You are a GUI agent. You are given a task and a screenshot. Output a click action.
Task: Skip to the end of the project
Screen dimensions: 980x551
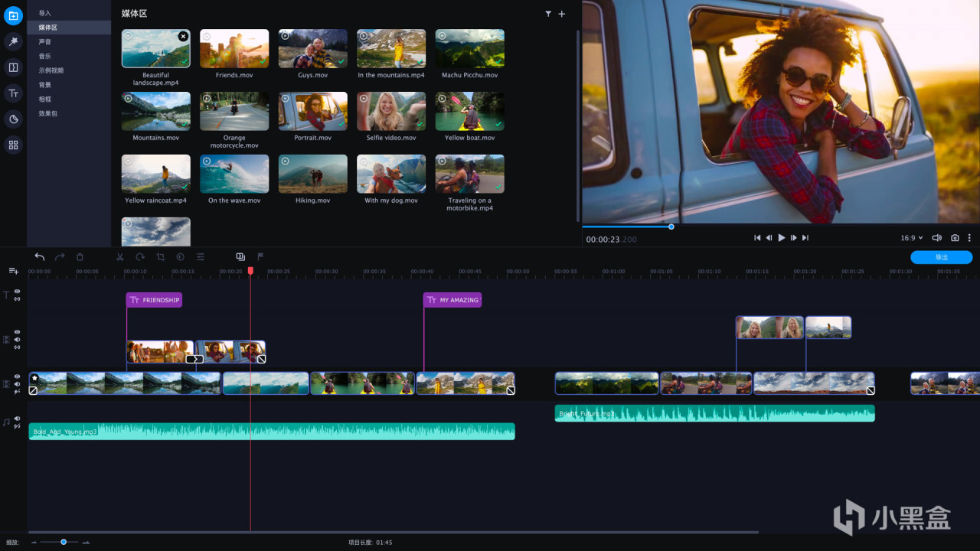[805, 238]
